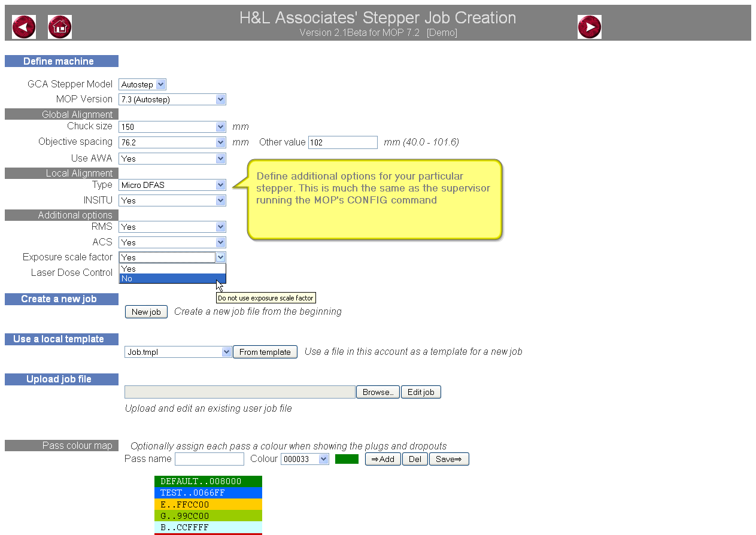This screenshot has width=756, height=535.
Task: Click the red forward arrow icon
Action: tap(590, 27)
